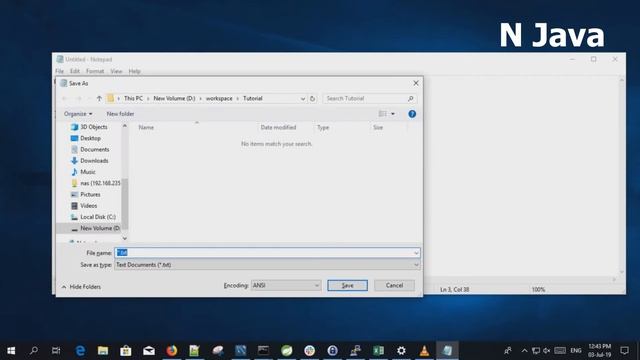Screen dimensions: 640x360
Task: Click the taskbar search icon
Action: coord(34,351)
